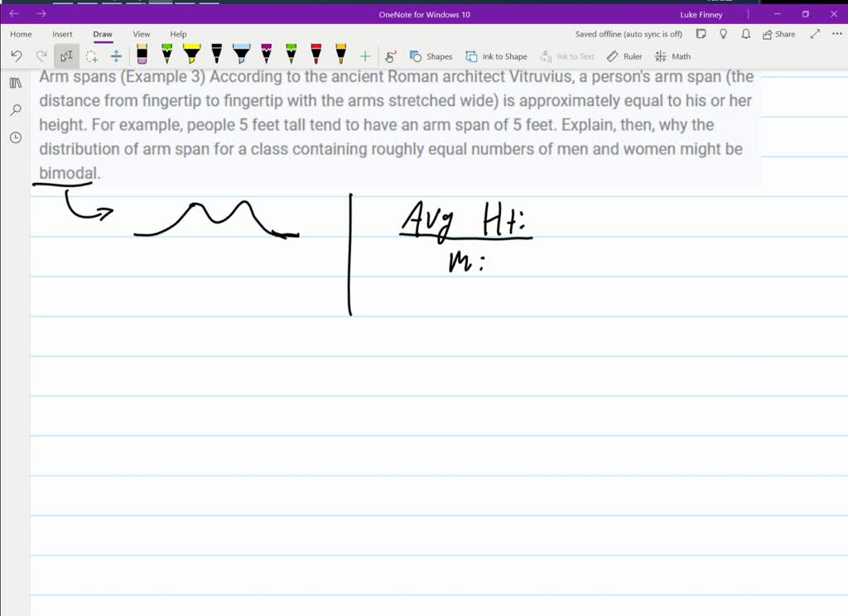The image size is (848, 616).
Task: Show recent notes clock icon
Action: coord(16,137)
